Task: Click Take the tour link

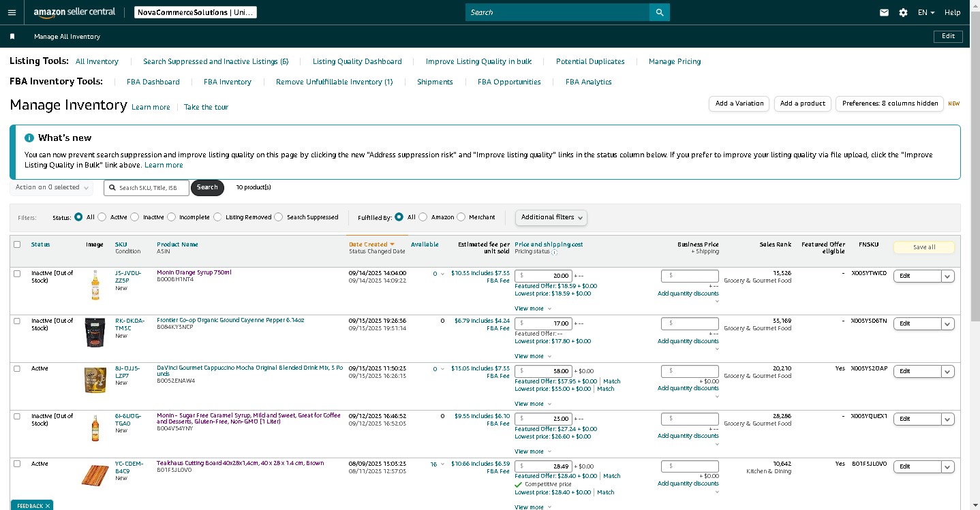Action: (206, 107)
